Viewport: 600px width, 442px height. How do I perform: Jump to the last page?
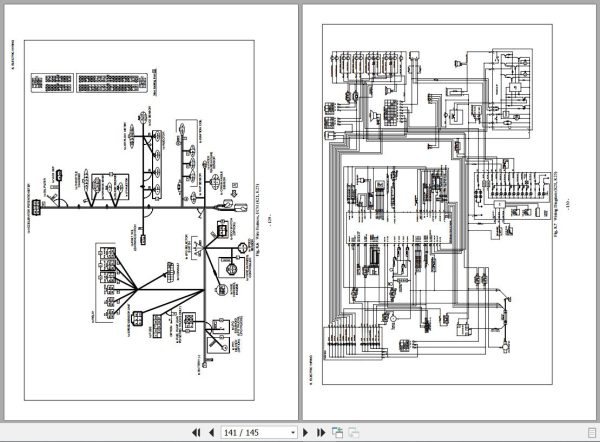pyautogui.click(x=321, y=432)
